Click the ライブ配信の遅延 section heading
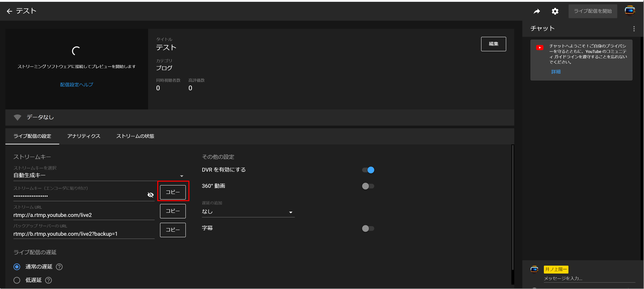644x289 pixels. tap(35, 252)
